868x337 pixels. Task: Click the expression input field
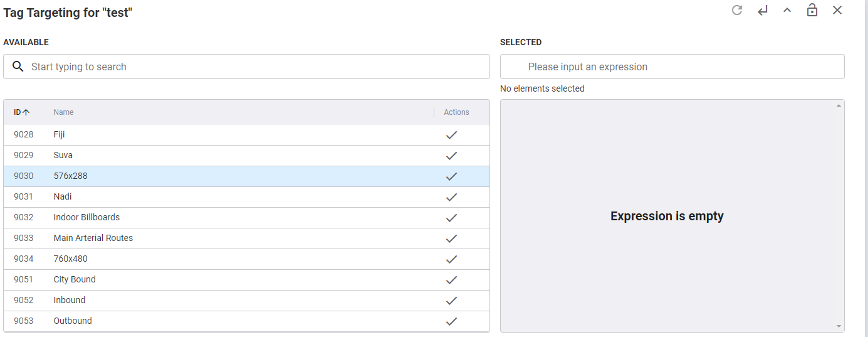[672, 67]
